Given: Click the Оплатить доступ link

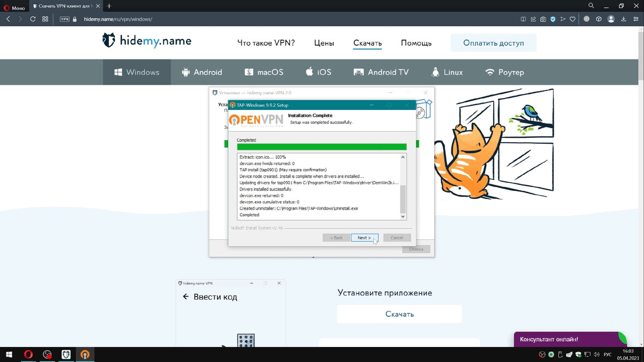Looking at the screenshot, I should (493, 42).
